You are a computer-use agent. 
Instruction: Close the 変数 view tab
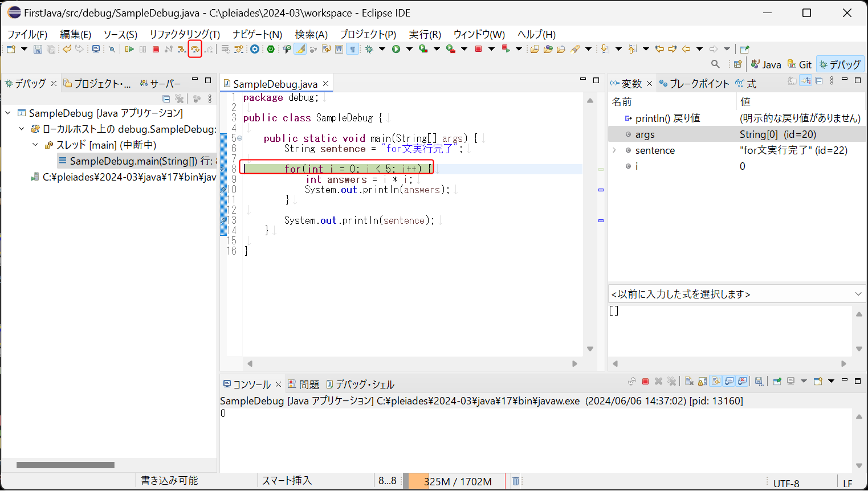(x=649, y=84)
